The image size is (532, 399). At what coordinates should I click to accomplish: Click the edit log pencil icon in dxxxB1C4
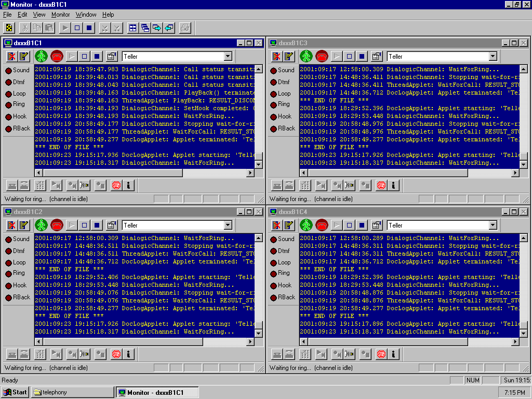(x=289, y=225)
